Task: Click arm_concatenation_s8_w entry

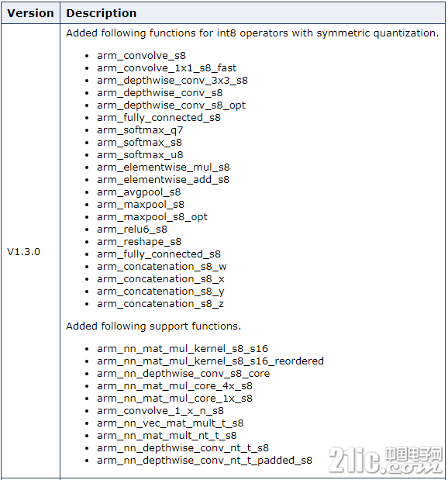Action: (161, 267)
